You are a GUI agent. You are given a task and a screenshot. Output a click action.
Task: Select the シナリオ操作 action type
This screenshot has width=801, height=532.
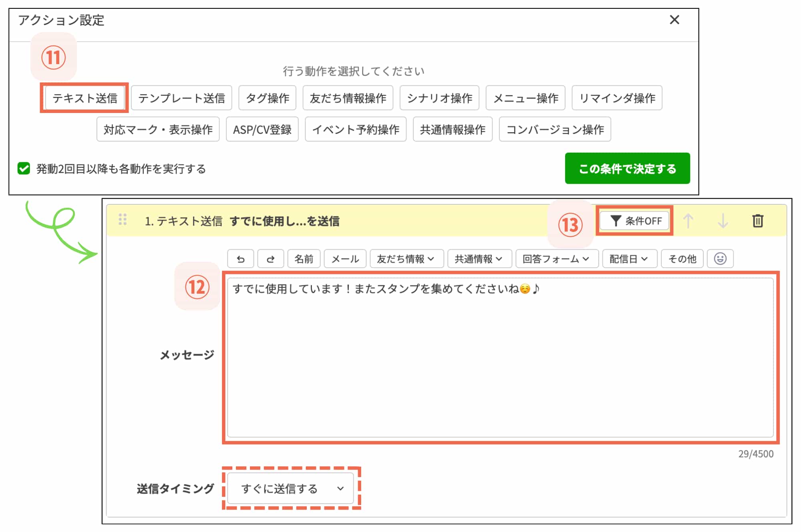pos(439,97)
